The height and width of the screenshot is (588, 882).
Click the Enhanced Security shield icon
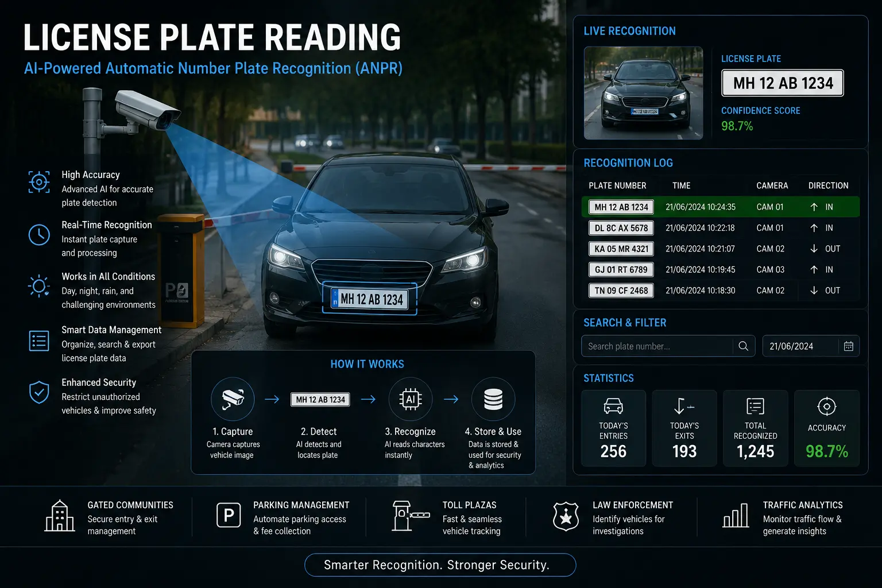[39, 393]
